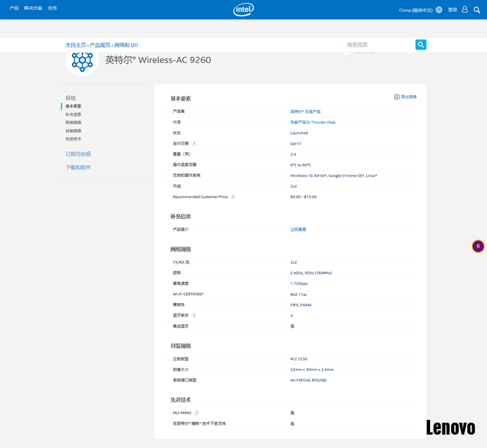Image resolution: width=487 pixels, height=448 pixels.
Task: Open help icon next to 发行日期
Action: (x=194, y=144)
